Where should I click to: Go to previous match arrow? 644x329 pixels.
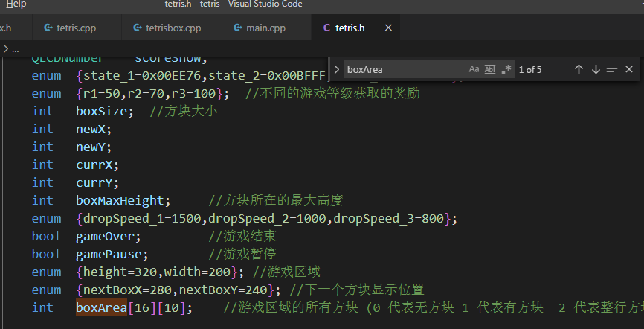click(x=579, y=69)
